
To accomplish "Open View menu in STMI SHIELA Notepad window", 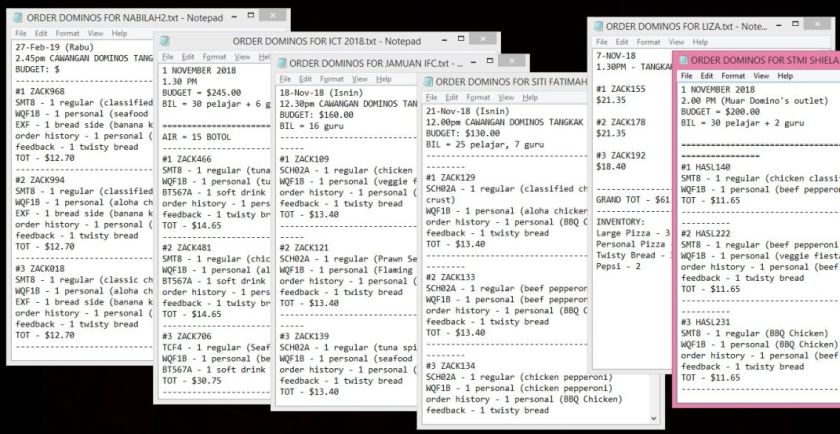I will pyautogui.click(x=761, y=76).
